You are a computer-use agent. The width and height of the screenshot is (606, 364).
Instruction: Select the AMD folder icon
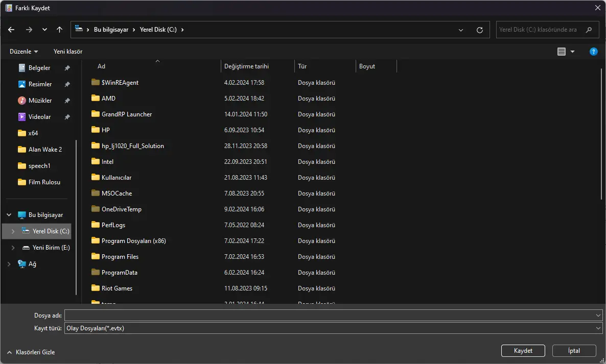point(96,98)
